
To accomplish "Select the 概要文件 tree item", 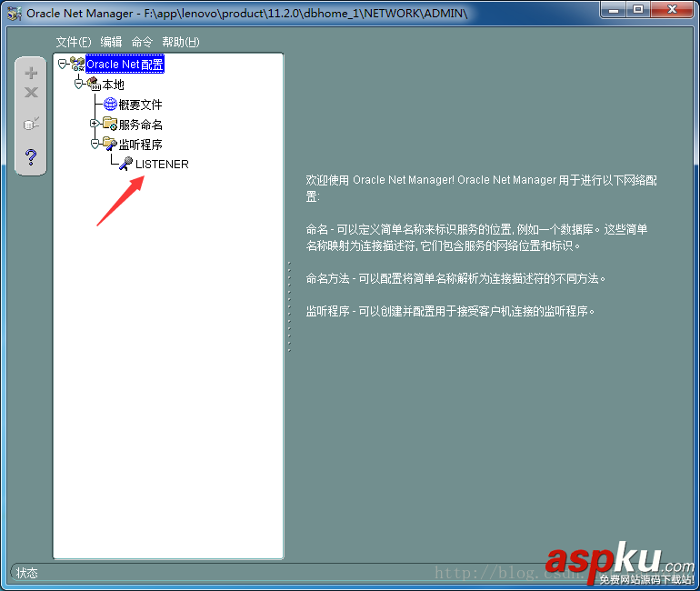I will [140, 105].
